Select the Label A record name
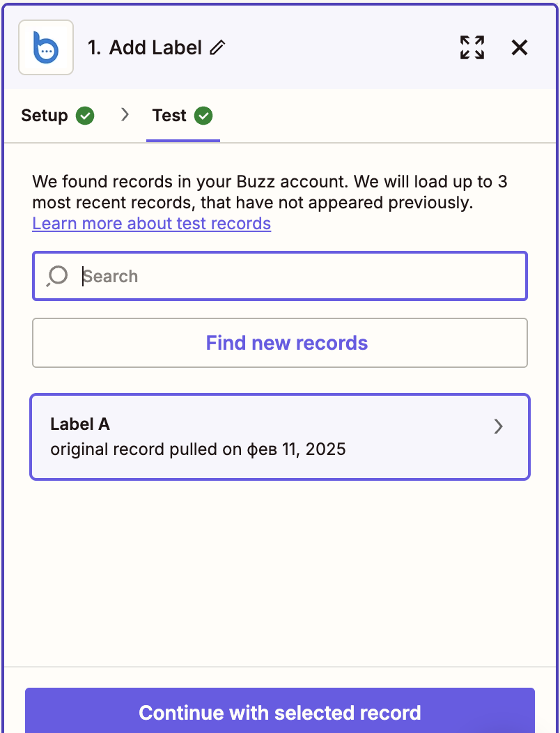Image resolution: width=560 pixels, height=733 pixels. click(x=80, y=424)
